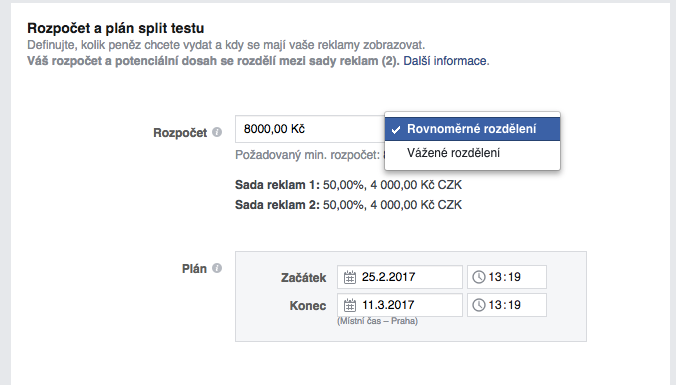The height and width of the screenshot is (385, 676).
Task: Click the info icon beside Plán
Action: pos(217,268)
